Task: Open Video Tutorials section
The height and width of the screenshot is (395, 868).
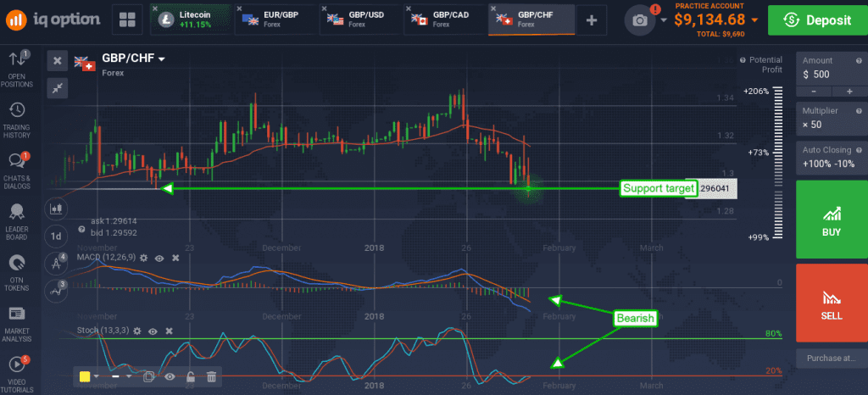Action: (x=17, y=373)
